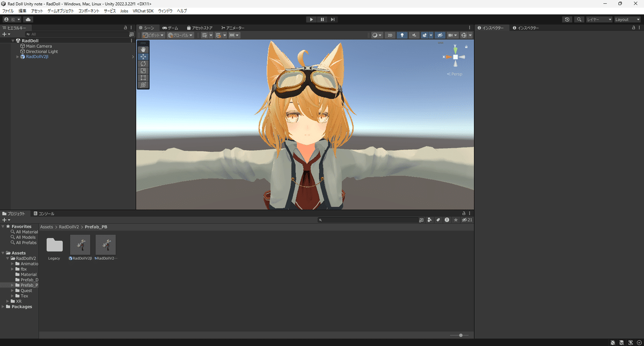Select the Move tool in scene toolbar

click(143, 56)
